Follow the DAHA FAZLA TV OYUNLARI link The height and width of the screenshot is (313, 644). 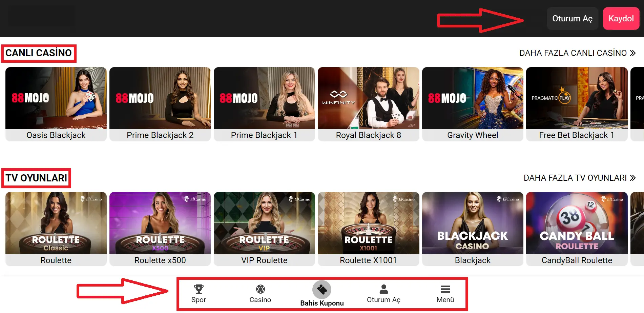pos(575,178)
